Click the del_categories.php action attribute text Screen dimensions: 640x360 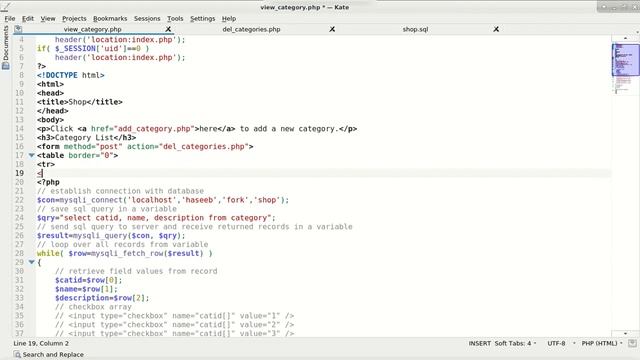click(x=204, y=147)
